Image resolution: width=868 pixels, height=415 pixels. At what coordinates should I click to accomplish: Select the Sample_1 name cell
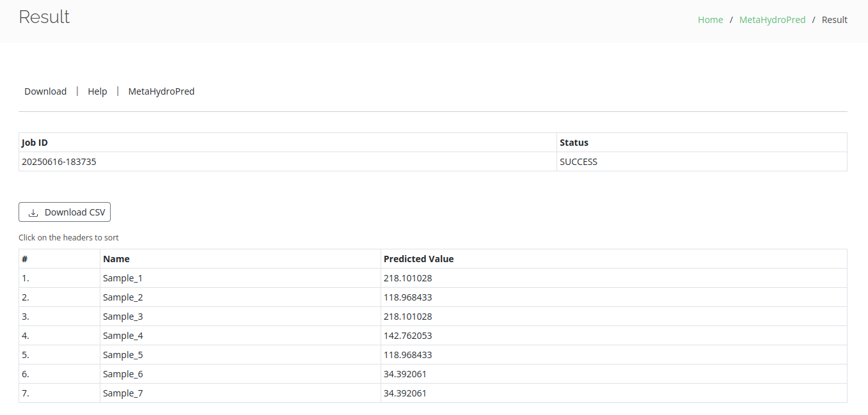tap(123, 278)
